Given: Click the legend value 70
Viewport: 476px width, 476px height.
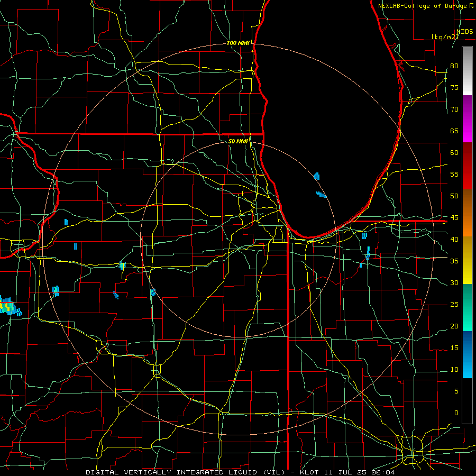Looking at the screenshot, I should coord(454,109).
